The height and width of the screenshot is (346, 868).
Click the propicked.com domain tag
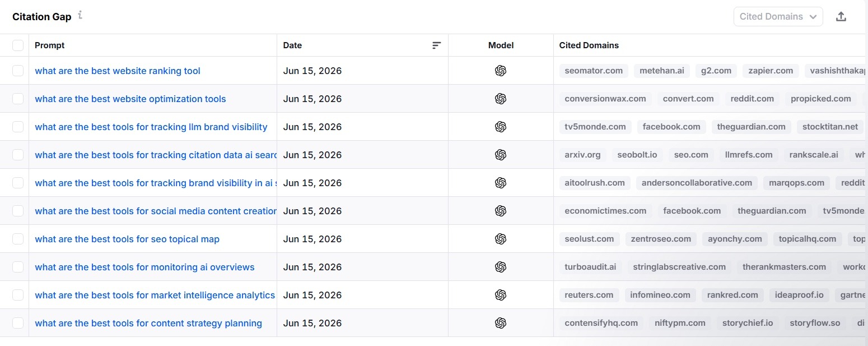pyautogui.click(x=821, y=99)
